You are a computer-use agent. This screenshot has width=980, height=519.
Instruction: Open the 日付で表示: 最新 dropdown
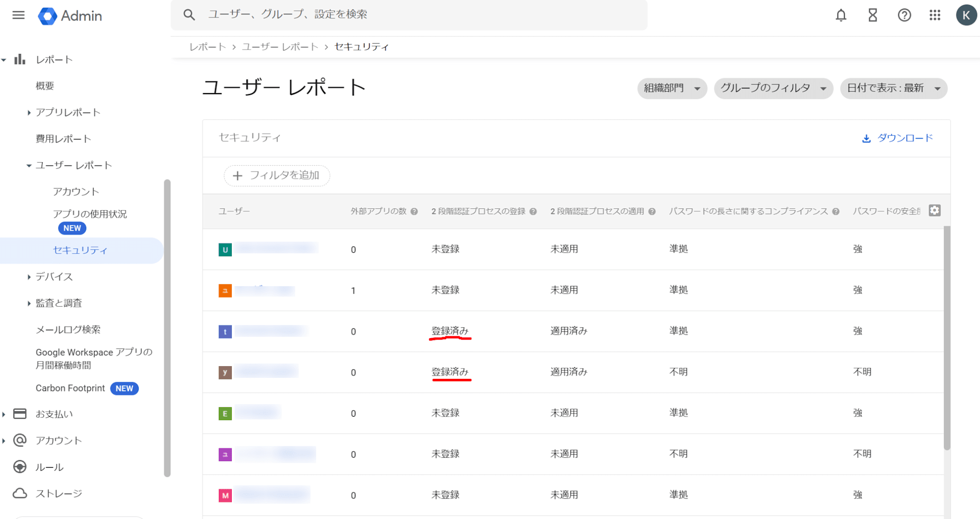click(x=893, y=88)
